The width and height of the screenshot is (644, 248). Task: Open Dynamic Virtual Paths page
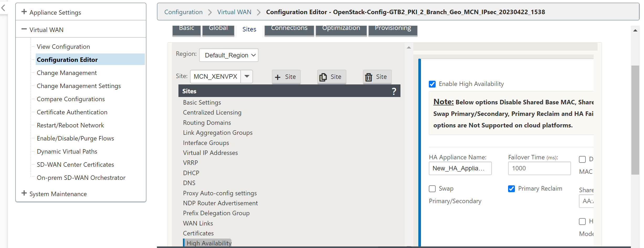67,152
